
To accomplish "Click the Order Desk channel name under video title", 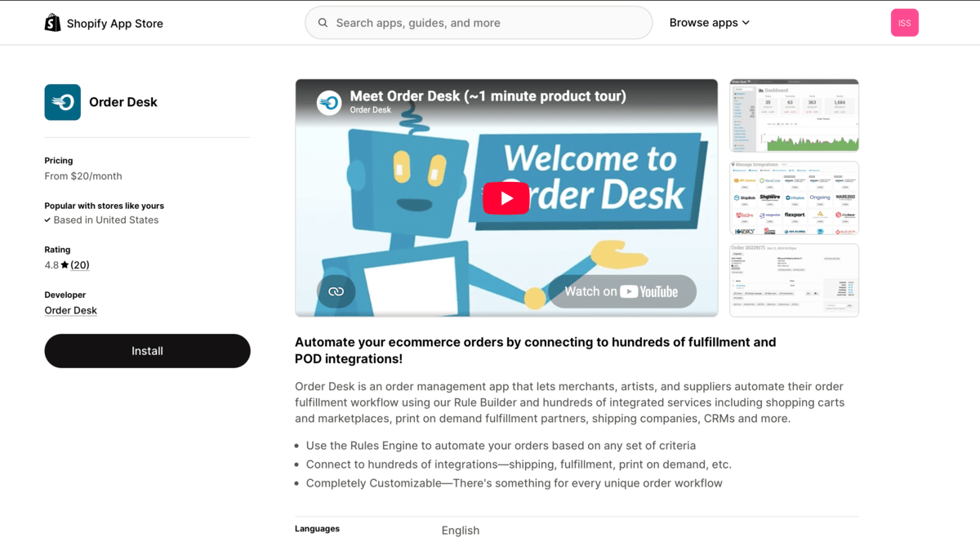I will (370, 110).
